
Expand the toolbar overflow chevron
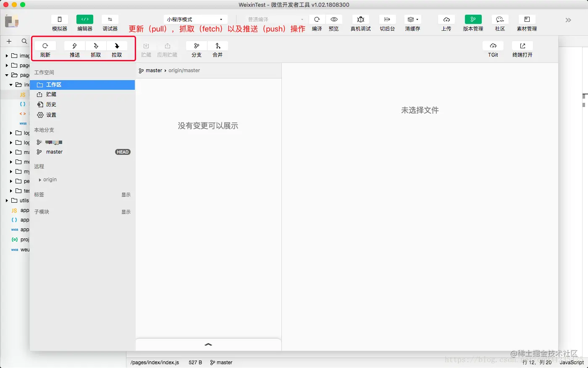[x=568, y=20]
